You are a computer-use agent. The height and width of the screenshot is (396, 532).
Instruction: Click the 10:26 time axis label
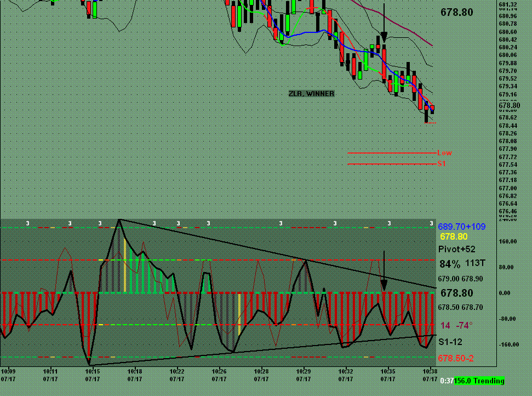click(x=219, y=371)
